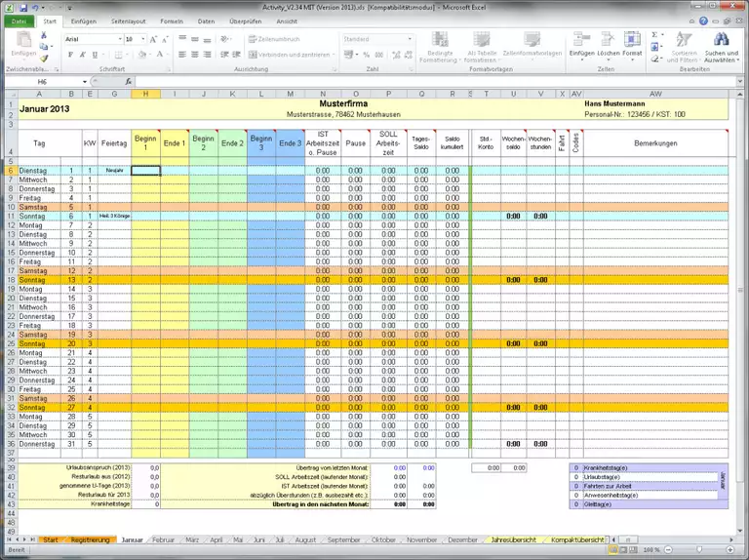Toggle italic formatting
749x560 pixels.
[80, 56]
